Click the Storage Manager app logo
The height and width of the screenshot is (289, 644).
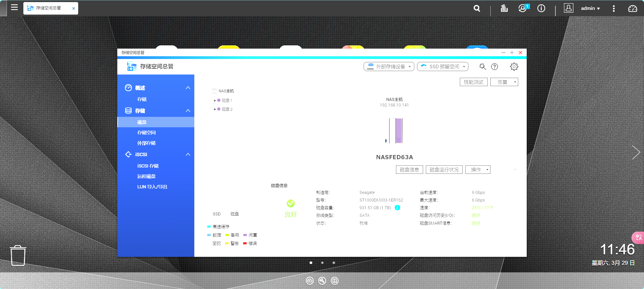pos(131,66)
